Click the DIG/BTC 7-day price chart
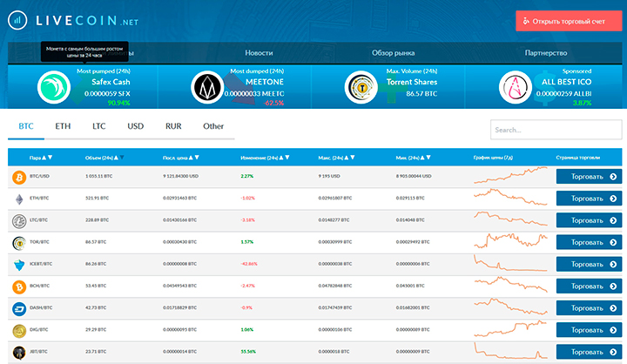627x364 pixels. (x=510, y=329)
